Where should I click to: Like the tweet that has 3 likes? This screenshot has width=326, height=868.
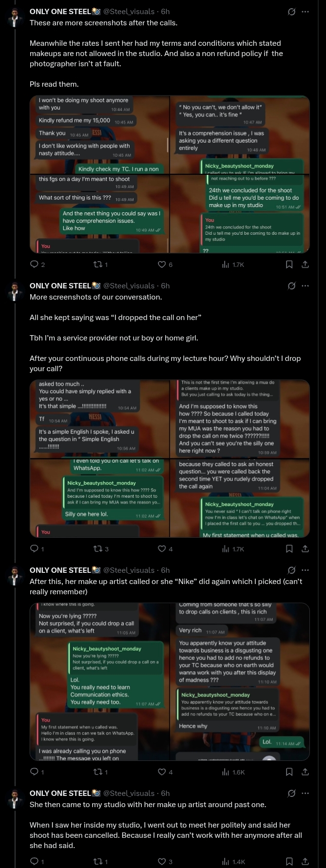pyautogui.click(x=162, y=862)
